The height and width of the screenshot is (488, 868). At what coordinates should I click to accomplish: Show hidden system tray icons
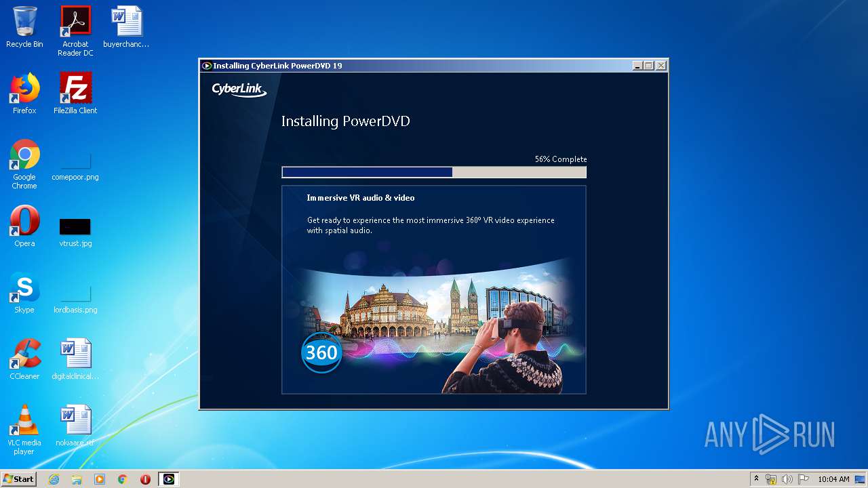tap(756, 479)
